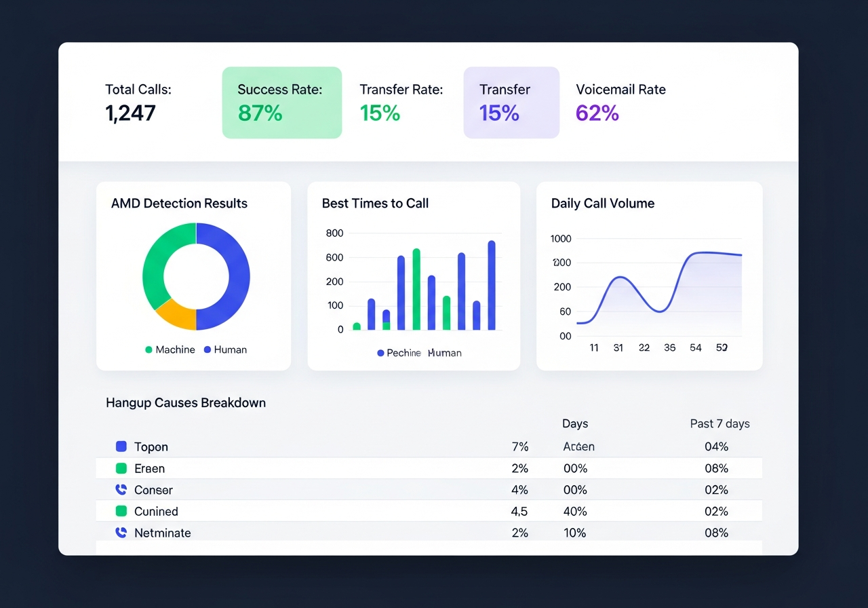Select the Best Times to Call panel
This screenshot has width=868, height=608.
375,203
